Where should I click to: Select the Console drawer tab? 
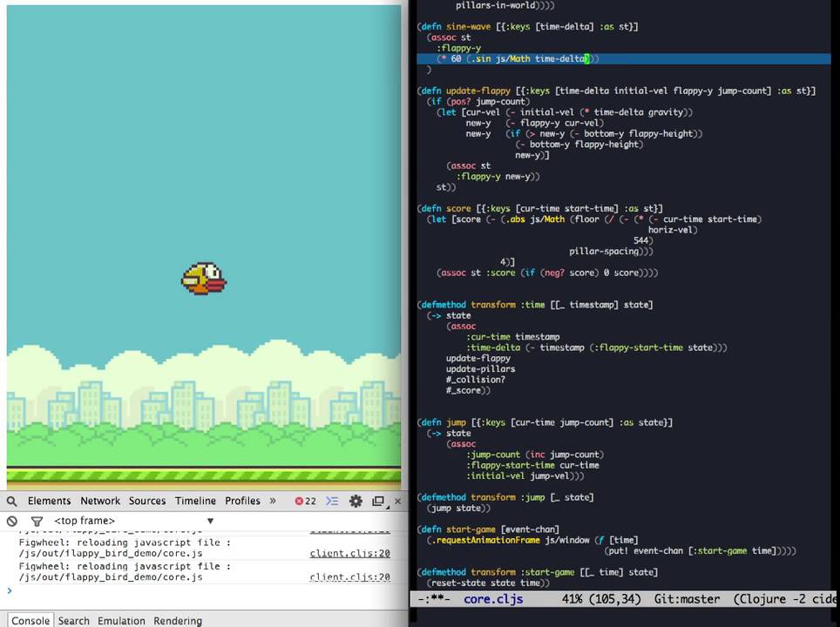pyautogui.click(x=30, y=620)
